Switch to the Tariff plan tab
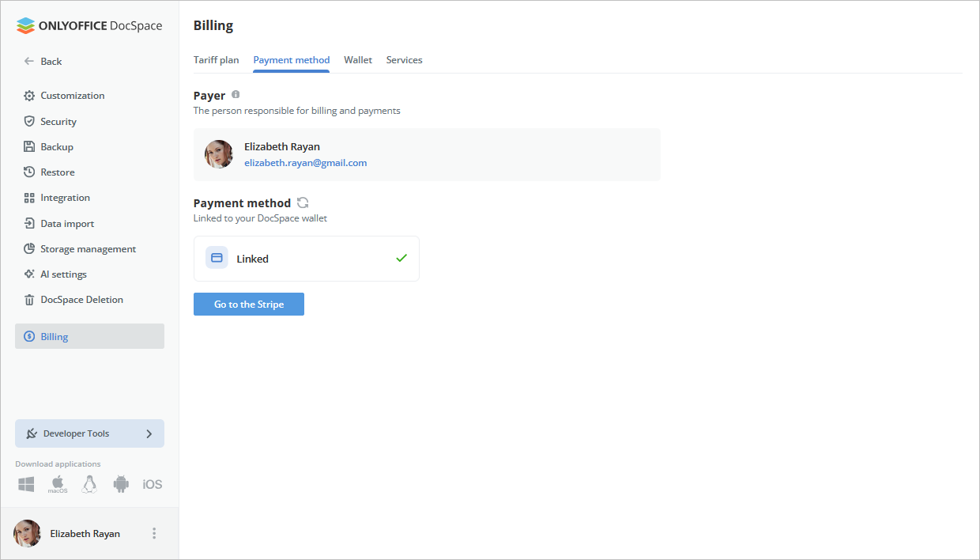This screenshot has height=560, width=980. point(216,60)
